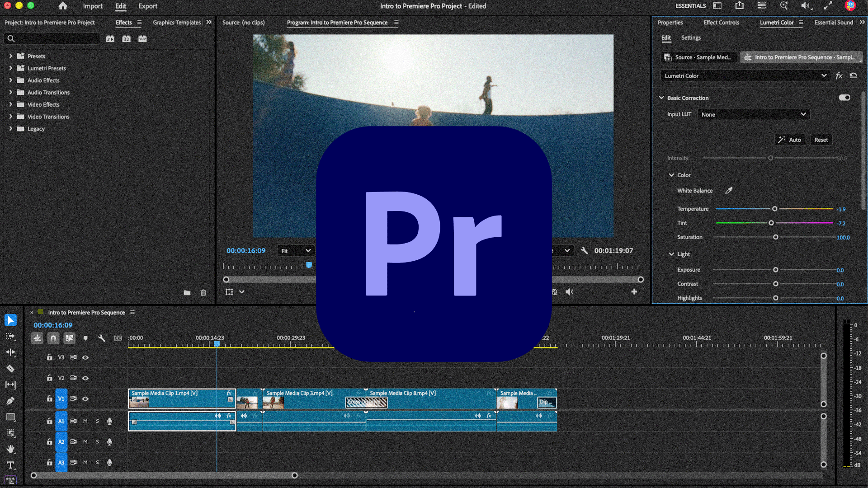Switch to the Import tab
The width and height of the screenshot is (868, 488).
(x=93, y=6)
